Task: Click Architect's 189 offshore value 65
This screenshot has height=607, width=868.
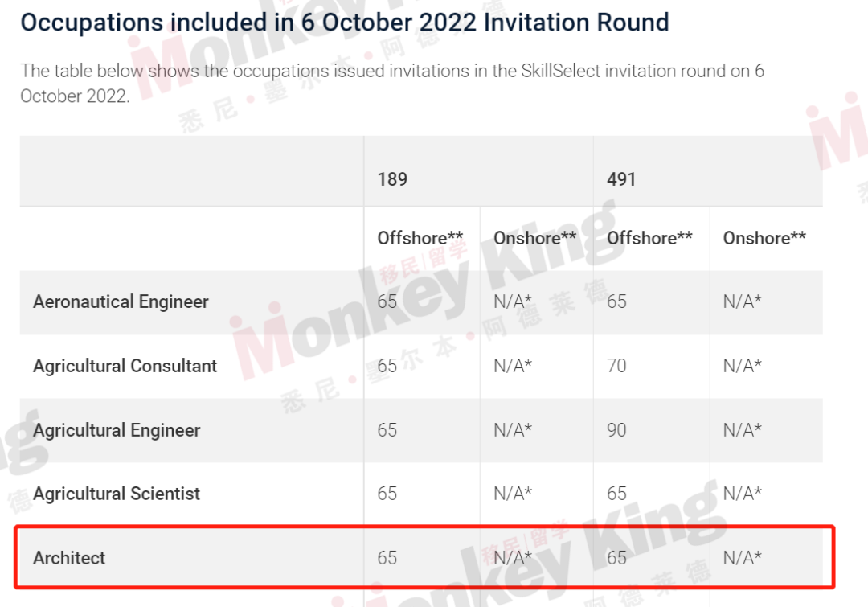Action: (x=387, y=558)
